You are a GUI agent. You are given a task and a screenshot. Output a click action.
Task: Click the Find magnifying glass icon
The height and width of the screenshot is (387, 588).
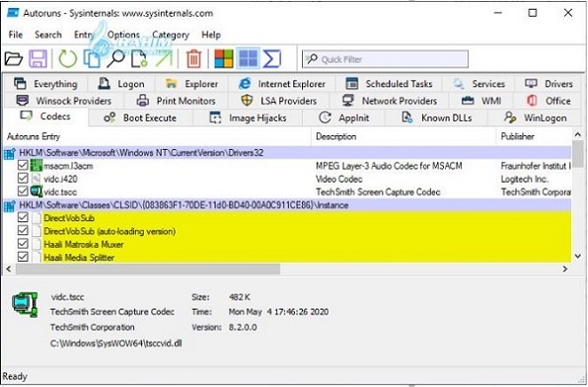point(115,59)
